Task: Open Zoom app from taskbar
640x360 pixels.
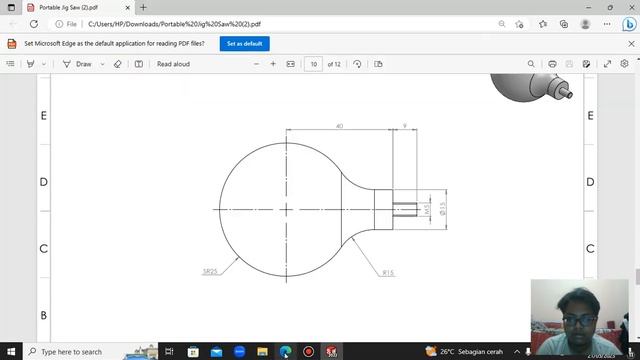Action: point(240,351)
